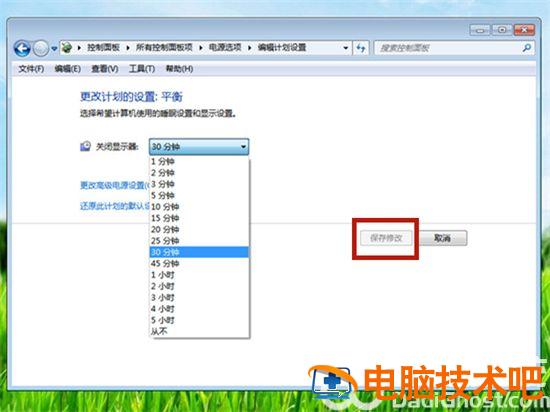Open the 工具(T) menu
Viewport: 550px width, 412px height.
[x=142, y=69]
